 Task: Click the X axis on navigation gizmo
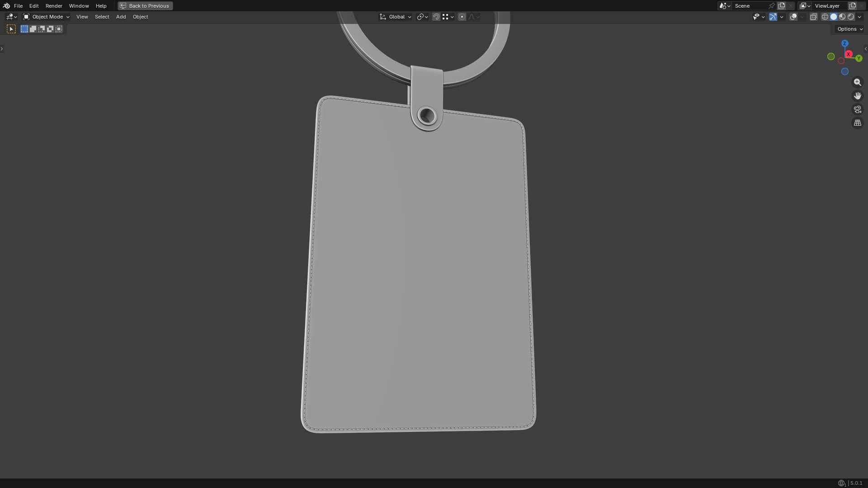tap(849, 54)
